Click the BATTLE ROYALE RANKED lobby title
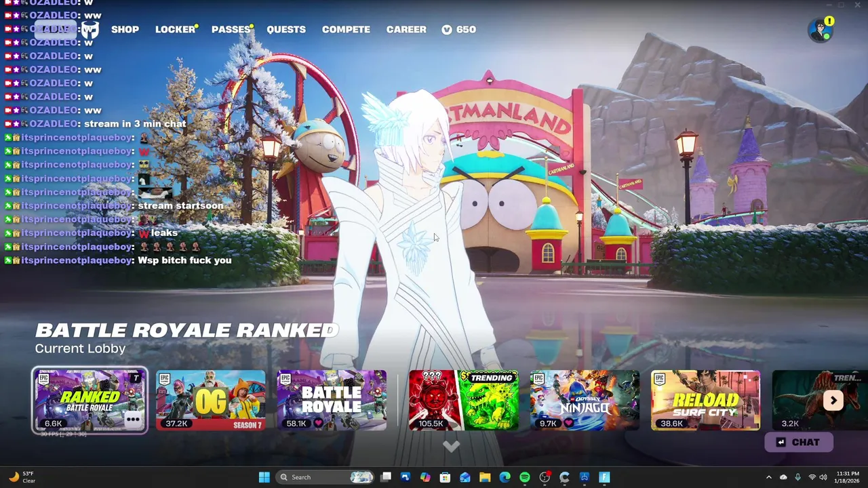 [x=186, y=330]
